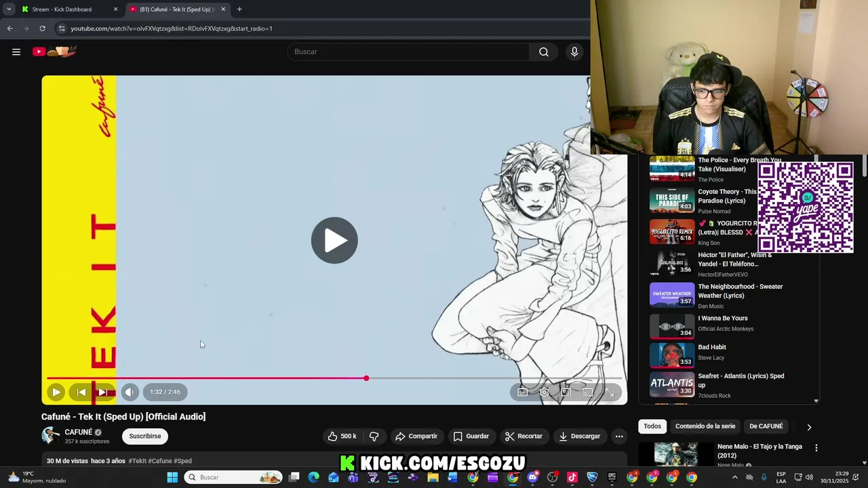
Task: Click the search magnifier button
Action: pyautogui.click(x=544, y=52)
